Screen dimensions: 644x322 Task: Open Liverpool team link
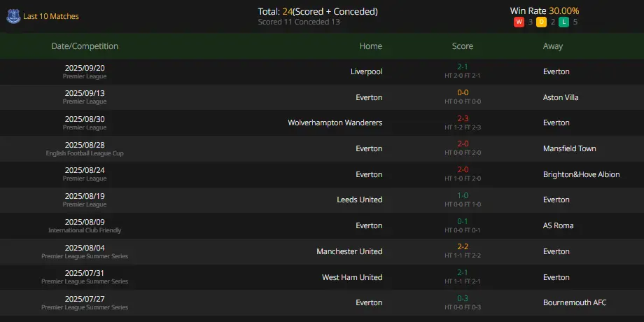[366, 71]
